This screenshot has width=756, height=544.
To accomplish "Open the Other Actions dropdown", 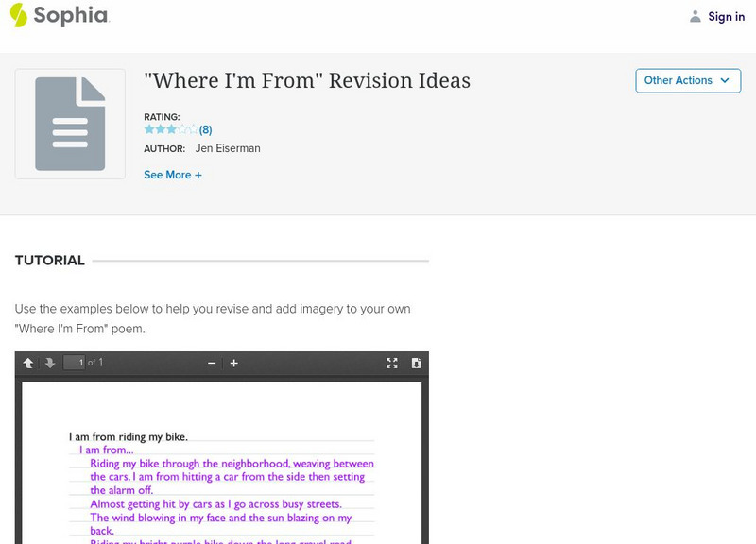I will [x=688, y=81].
